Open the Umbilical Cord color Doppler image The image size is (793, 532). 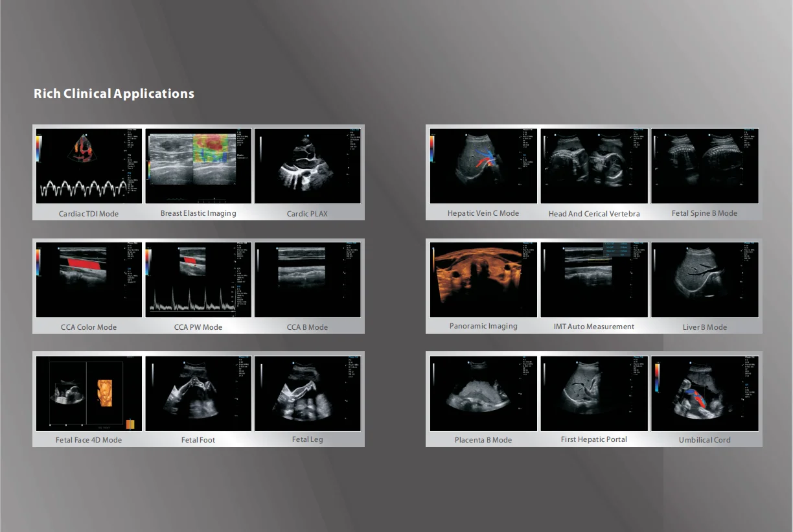click(x=705, y=393)
